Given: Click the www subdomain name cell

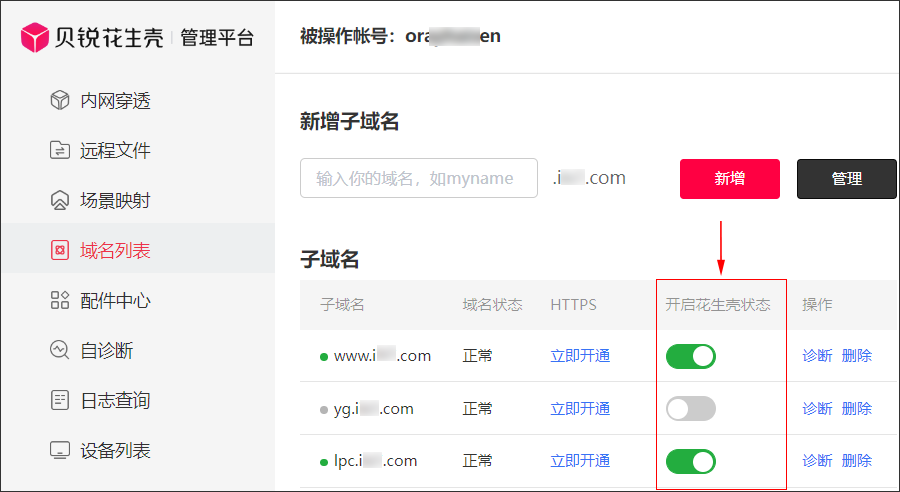Looking at the screenshot, I should [x=382, y=356].
